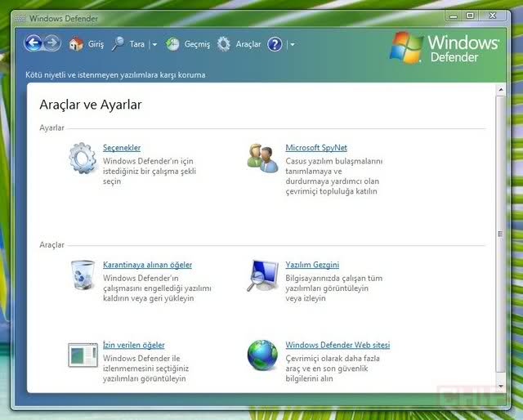
Task: Click the 'Araçlar ve Ayarlar' heading
Action: click(91, 105)
